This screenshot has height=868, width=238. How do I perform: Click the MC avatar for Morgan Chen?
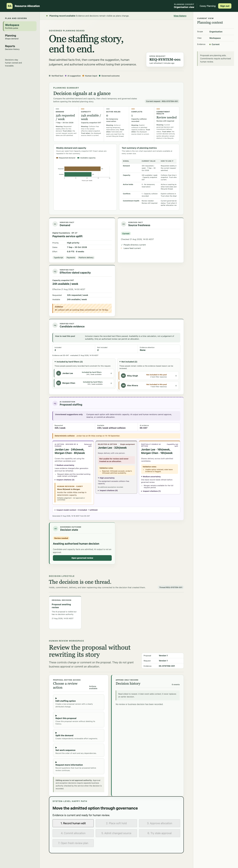(59, 383)
